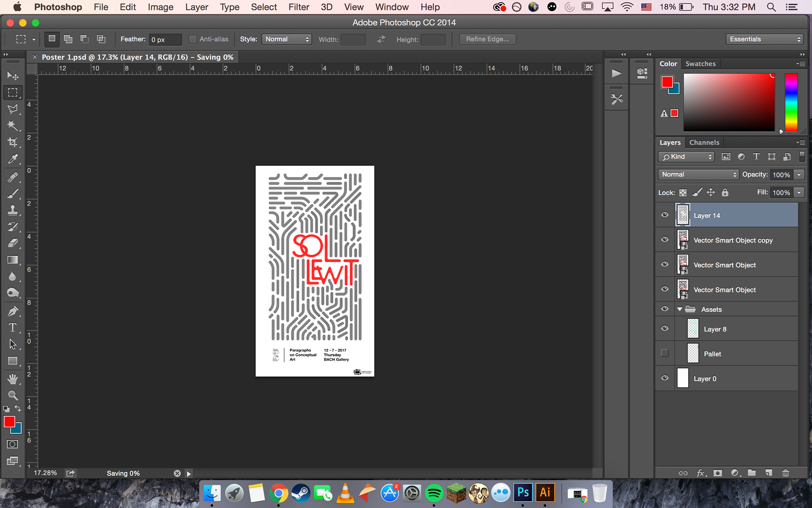
Task: Select the Eyedropper tool
Action: (x=13, y=159)
